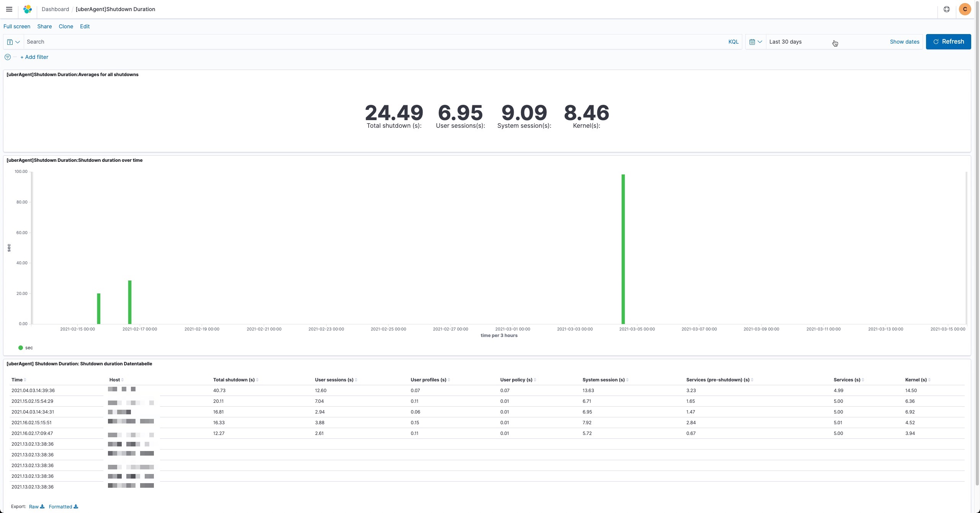
Task: Open the Share menu
Action: click(x=44, y=26)
